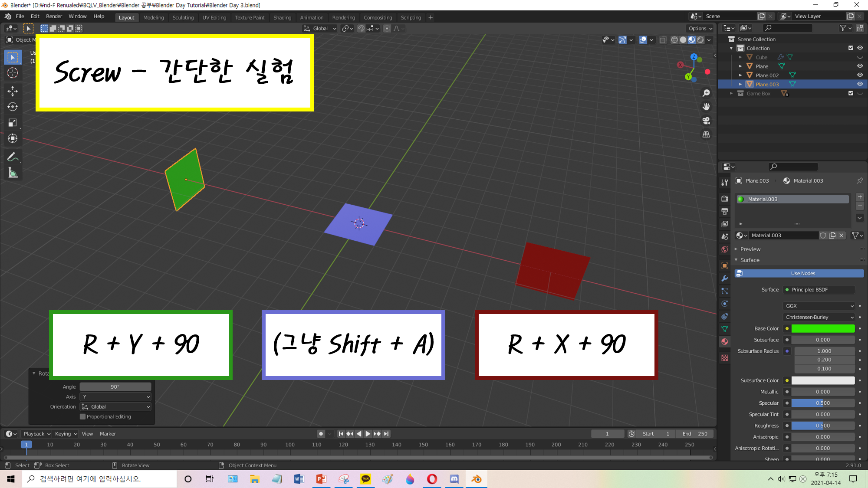The height and width of the screenshot is (488, 868).
Task: Uncheck the Game Box collection checkbox
Action: [851, 93]
